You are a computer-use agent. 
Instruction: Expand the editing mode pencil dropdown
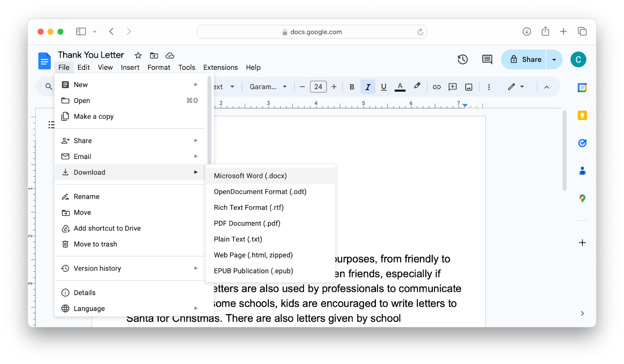point(521,87)
